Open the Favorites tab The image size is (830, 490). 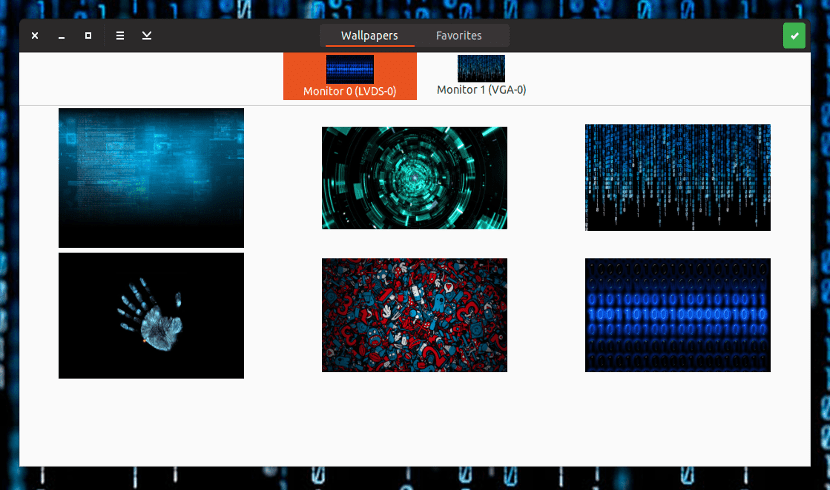coord(458,36)
